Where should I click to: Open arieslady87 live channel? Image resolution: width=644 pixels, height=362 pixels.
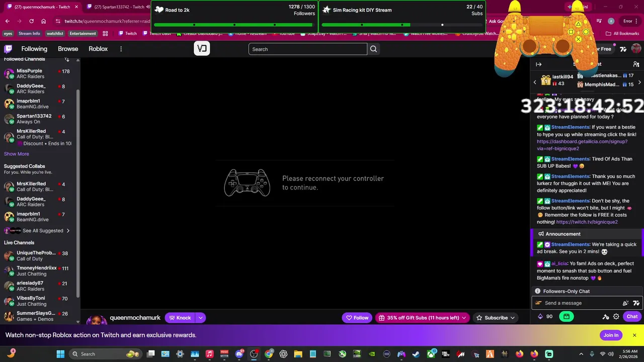(x=37, y=286)
